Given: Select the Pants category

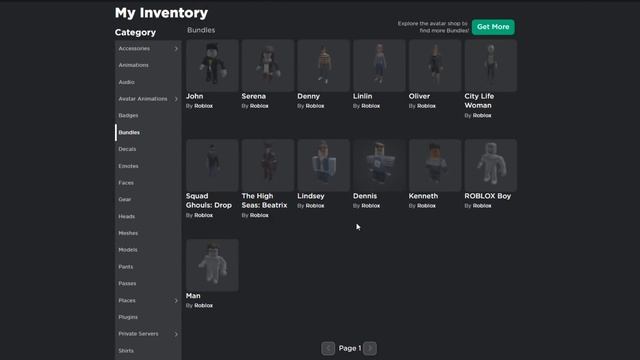Looking at the screenshot, I should click(148, 267).
